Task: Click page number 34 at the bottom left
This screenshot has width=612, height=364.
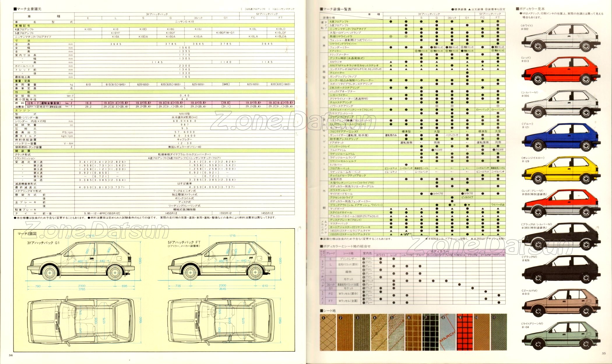Action: [x=11, y=355]
